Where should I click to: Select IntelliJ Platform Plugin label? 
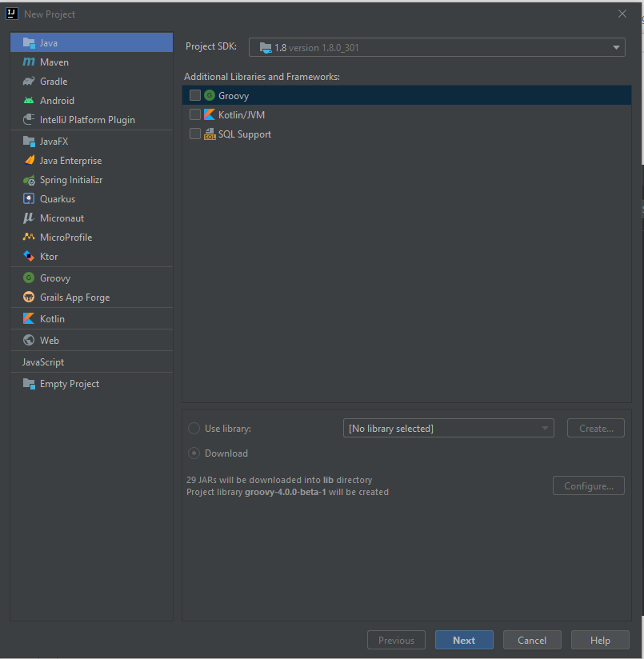87,120
